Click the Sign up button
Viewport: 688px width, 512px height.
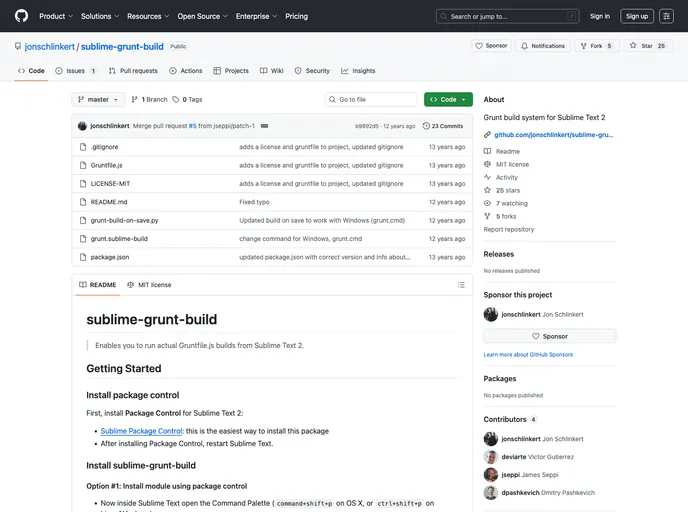click(x=637, y=16)
